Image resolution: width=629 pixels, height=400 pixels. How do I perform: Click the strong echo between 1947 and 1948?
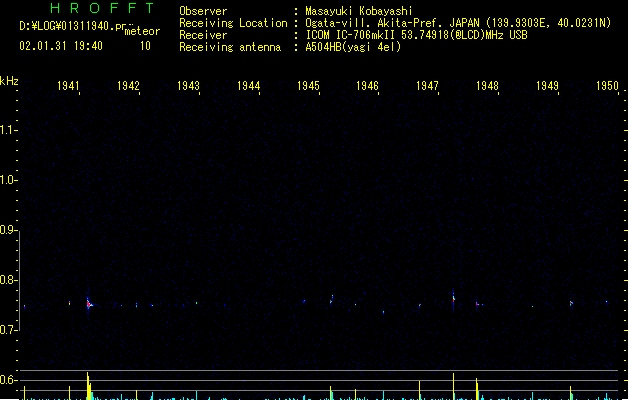454,299
